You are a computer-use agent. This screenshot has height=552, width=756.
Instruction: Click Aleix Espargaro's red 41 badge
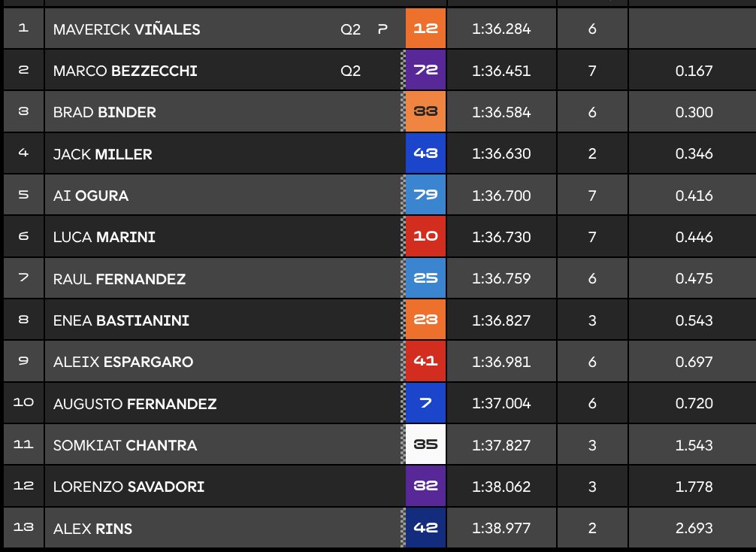pyautogui.click(x=425, y=362)
